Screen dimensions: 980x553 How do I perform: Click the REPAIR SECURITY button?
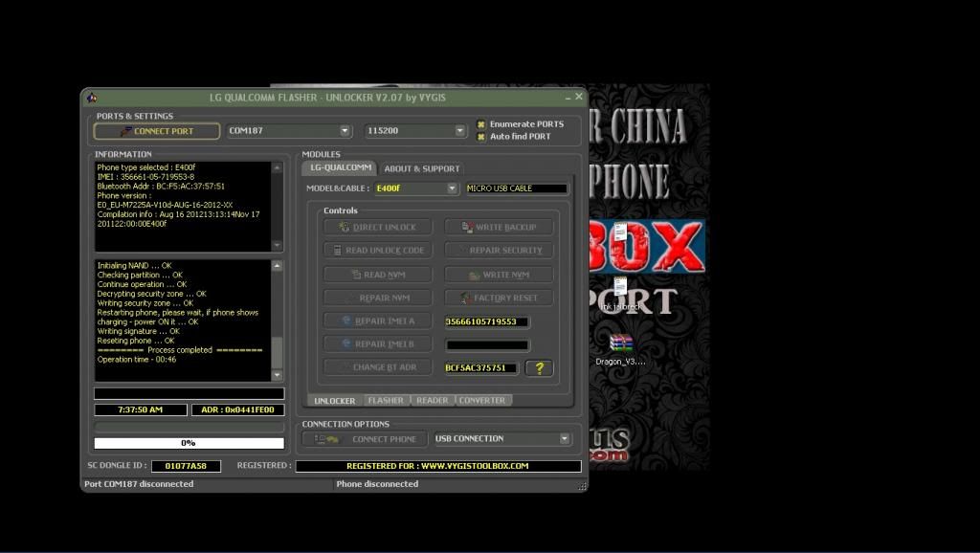coord(499,250)
